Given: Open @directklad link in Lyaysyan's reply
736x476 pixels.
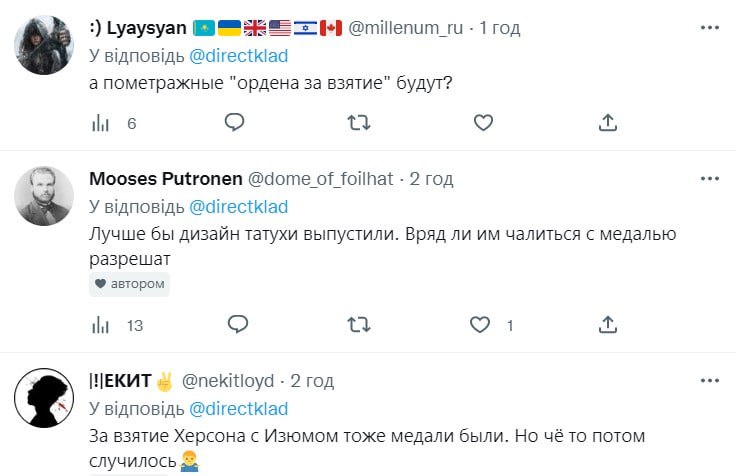Looking at the screenshot, I should tap(238, 56).
